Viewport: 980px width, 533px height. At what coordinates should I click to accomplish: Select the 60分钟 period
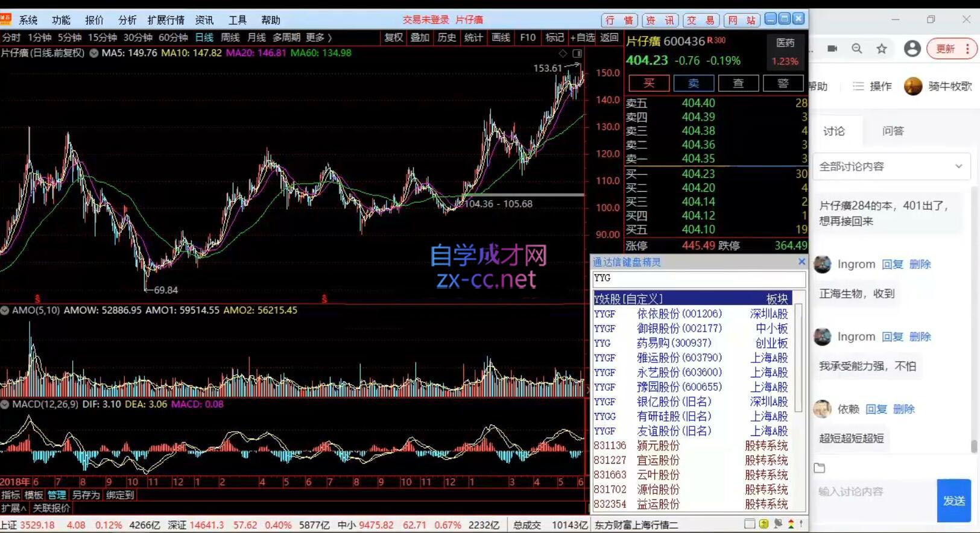point(173,37)
